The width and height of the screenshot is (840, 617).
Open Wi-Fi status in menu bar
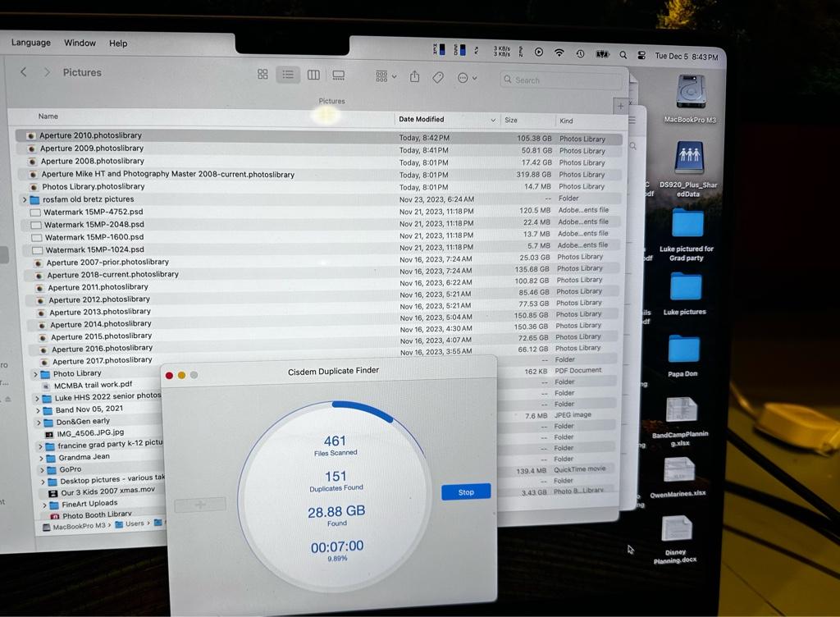559,53
